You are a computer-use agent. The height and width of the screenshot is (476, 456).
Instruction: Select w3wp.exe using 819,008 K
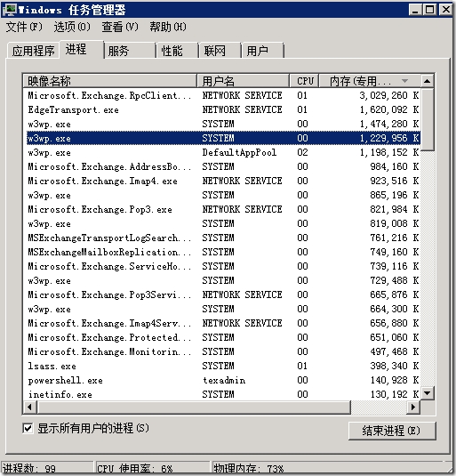(222, 223)
